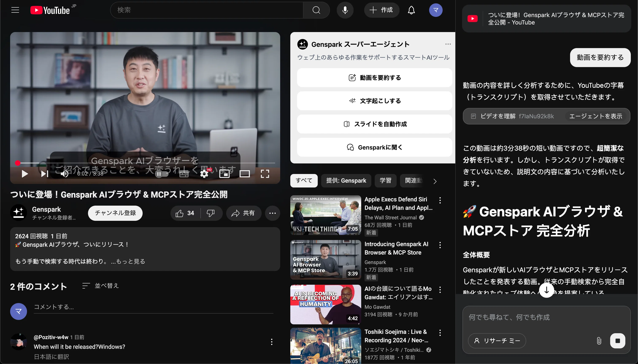Click the YouTube tab icon in sidebar header
This screenshot has height=364, width=638.
click(x=472, y=19)
